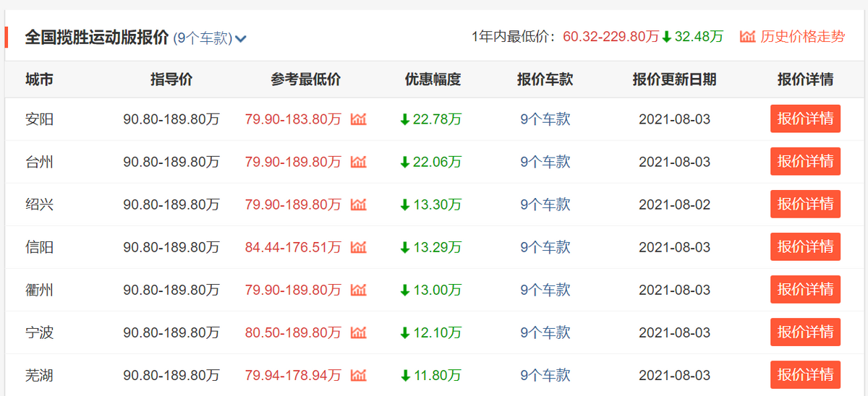Viewport: 868px width, 396px height.
Task: Select city name 信阳
Action: pyautogui.click(x=39, y=247)
